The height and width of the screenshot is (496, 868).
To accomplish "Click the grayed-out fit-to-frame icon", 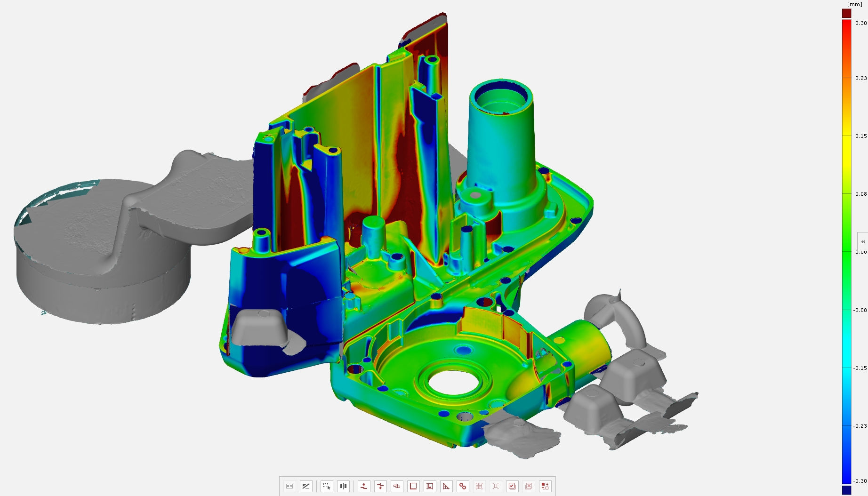I will [x=496, y=486].
